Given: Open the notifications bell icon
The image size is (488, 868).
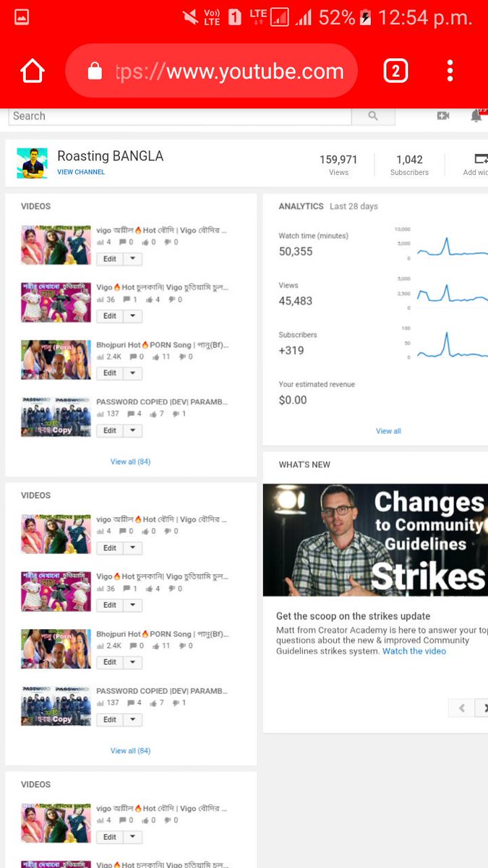Looking at the screenshot, I should pyautogui.click(x=476, y=116).
